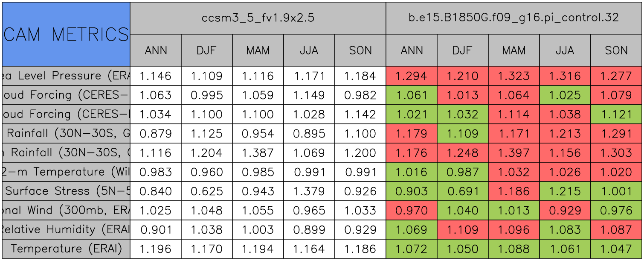
Task: Click the Temperature (ERAI) row label
Action: (66, 249)
